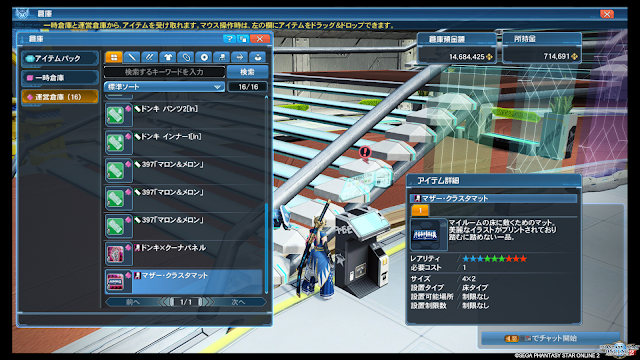This screenshot has width=640, height=360.
Task: Open the 一時倉庫 tab
Action: tap(60, 78)
